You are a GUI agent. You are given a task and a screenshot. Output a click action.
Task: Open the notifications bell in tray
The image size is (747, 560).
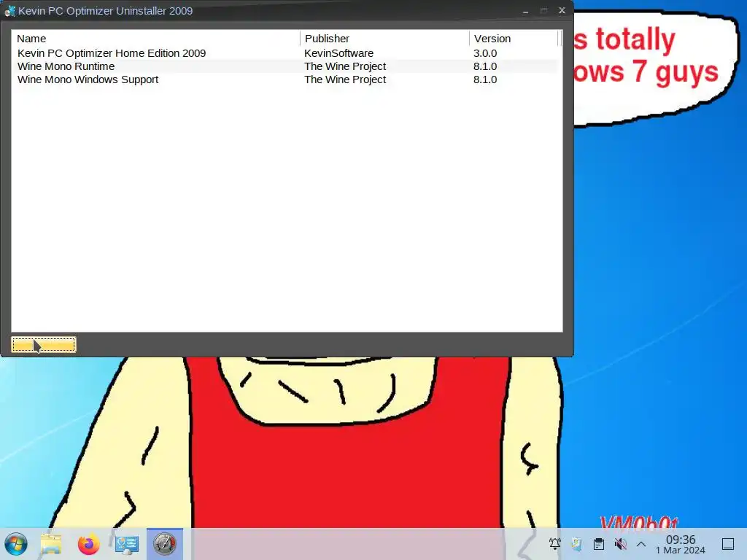pyautogui.click(x=554, y=544)
